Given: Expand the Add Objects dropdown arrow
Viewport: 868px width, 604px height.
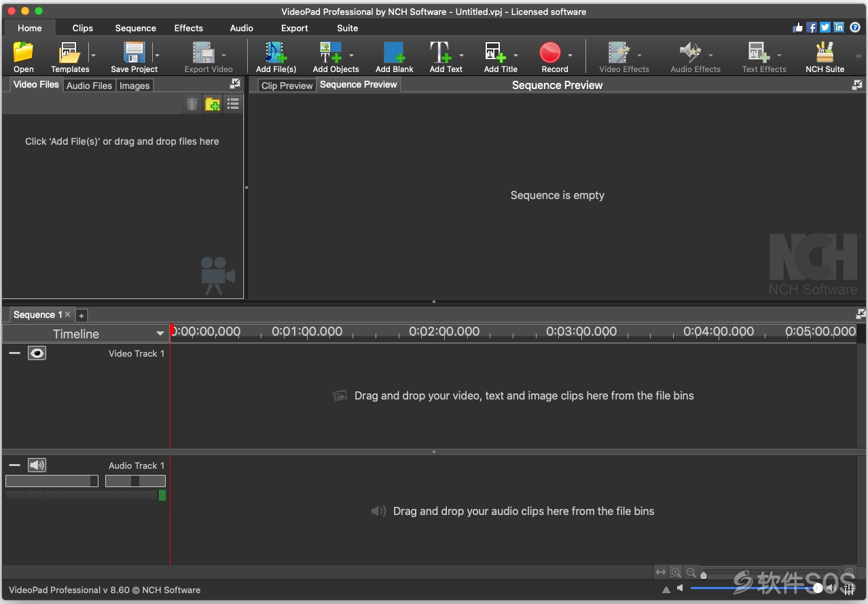Looking at the screenshot, I should click(351, 56).
